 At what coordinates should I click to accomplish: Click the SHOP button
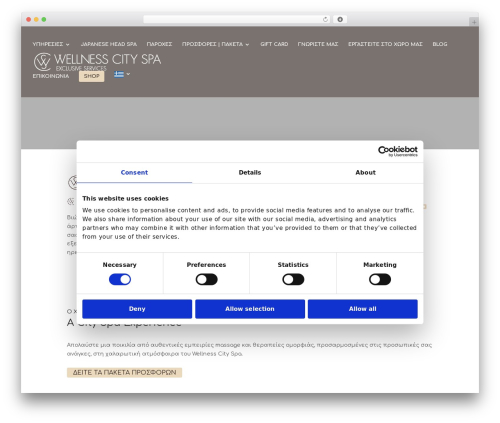91,76
